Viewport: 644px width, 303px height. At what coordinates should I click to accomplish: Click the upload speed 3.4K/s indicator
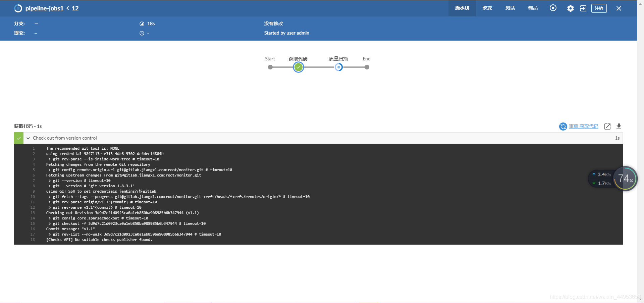tap(602, 174)
